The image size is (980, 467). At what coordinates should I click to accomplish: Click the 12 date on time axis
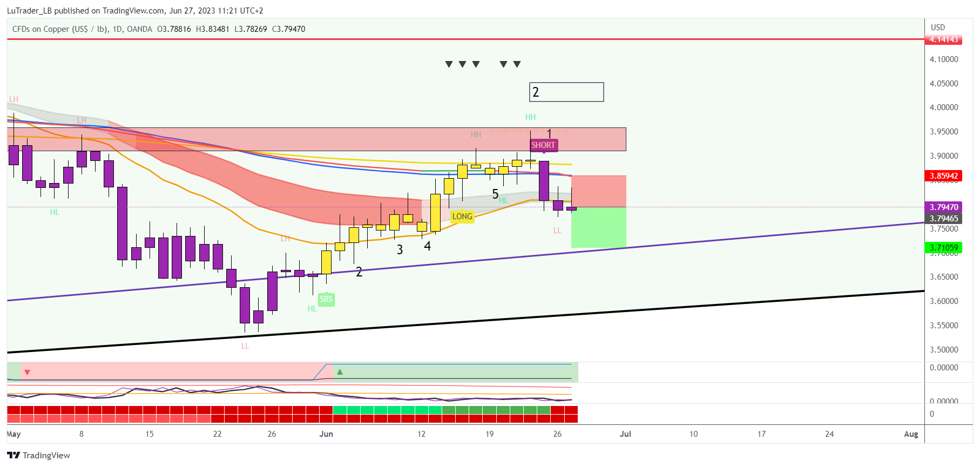click(x=421, y=434)
